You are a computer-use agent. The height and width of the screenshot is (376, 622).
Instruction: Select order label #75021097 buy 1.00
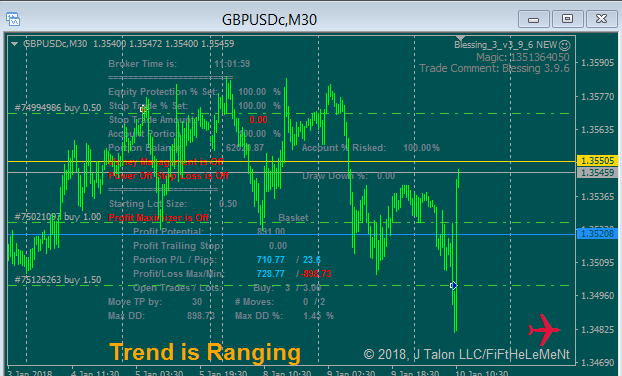pyautogui.click(x=58, y=217)
